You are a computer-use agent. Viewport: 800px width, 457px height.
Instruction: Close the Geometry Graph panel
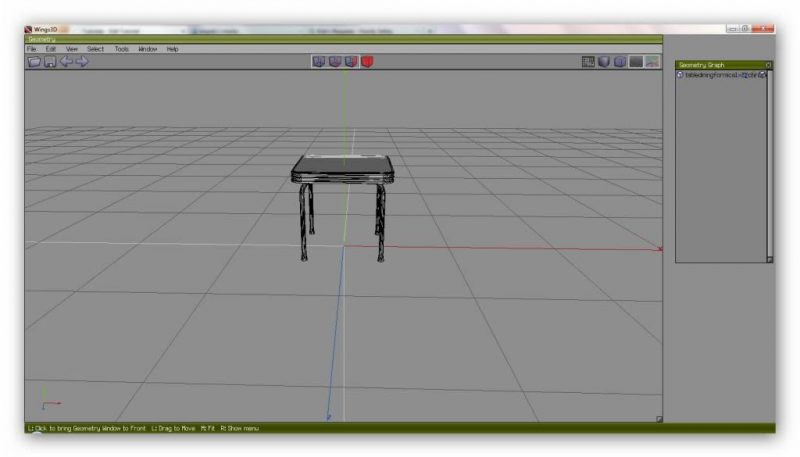point(768,65)
